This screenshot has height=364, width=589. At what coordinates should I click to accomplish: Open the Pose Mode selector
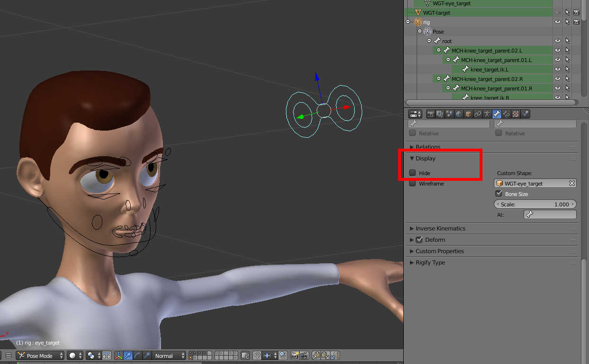[x=39, y=355]
